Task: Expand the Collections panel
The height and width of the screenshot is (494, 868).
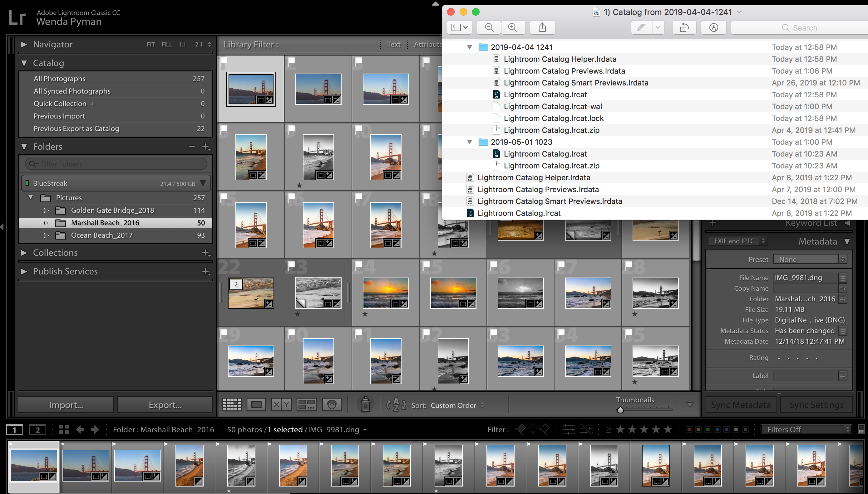Action: [x=24, y=253]
